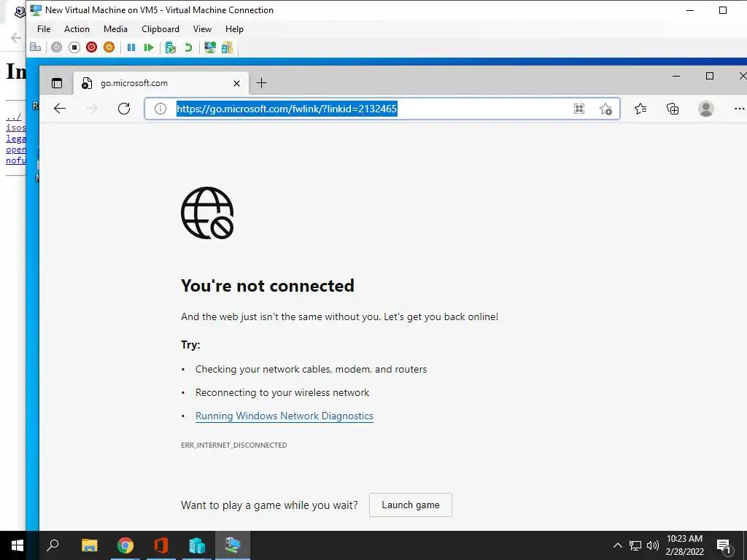Pause the virtual machine

[x=131, y=47]
